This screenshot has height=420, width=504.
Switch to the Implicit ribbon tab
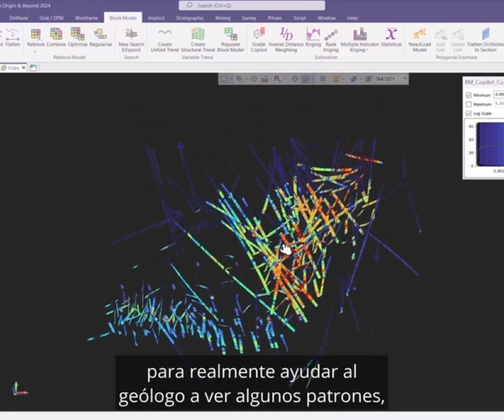(x=156, y=18)
